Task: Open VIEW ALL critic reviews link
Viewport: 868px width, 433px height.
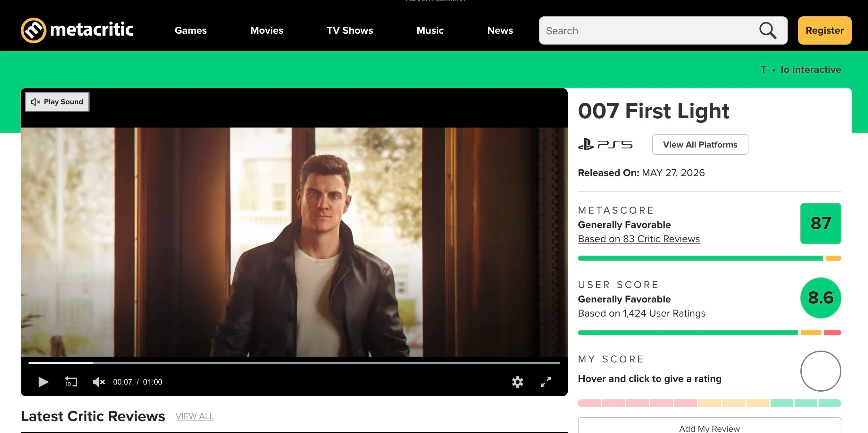Action: pyautogui.click(x=195, y=416)
